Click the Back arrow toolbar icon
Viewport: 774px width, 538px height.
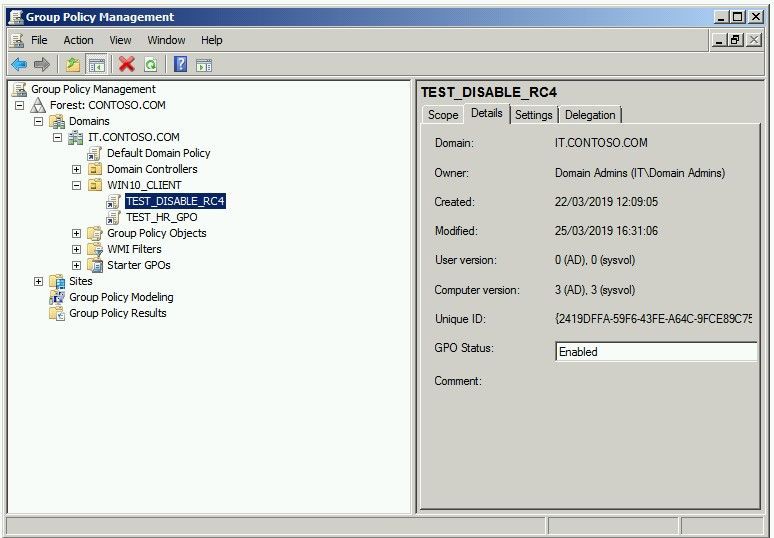[x=19, y=64]
